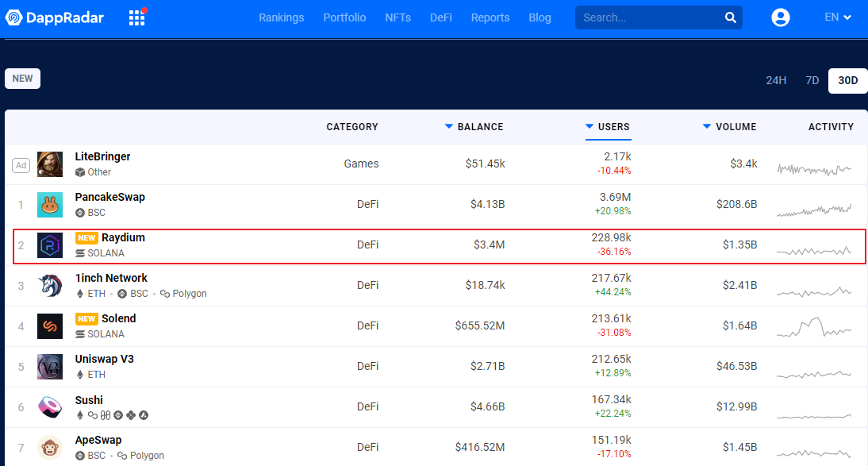This screenshot has width=868, height=466.
Task: Click the PancakeSwap activity sparkline
Action: pos(814,210)
